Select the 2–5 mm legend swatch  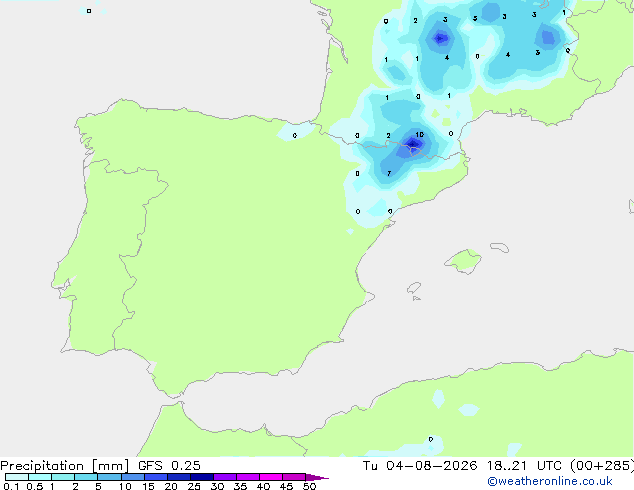(86, 477)
